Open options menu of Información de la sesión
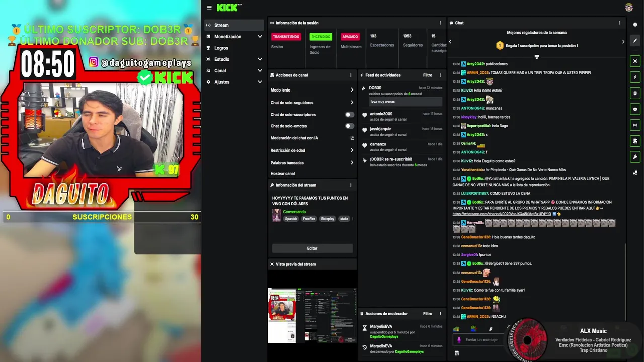The width and height of the screenshot is (644, 362). click(x=440, y=23)
